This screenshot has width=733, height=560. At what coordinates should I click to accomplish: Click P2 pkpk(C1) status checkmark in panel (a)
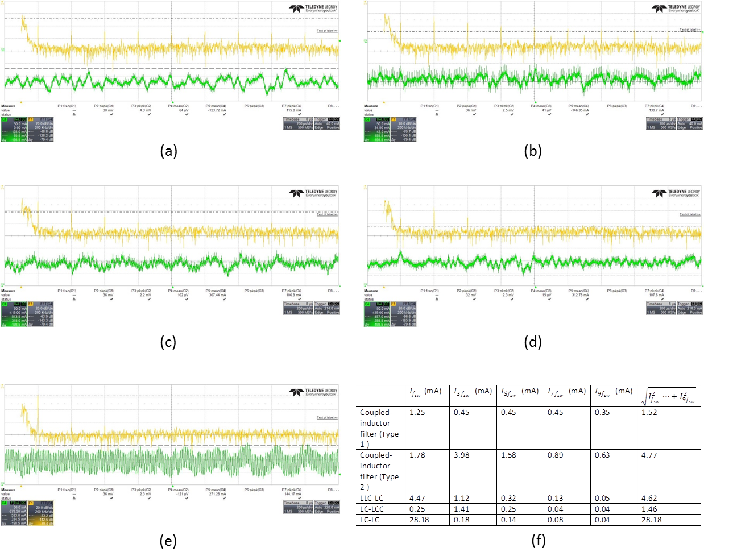click(x=111, y=114)
